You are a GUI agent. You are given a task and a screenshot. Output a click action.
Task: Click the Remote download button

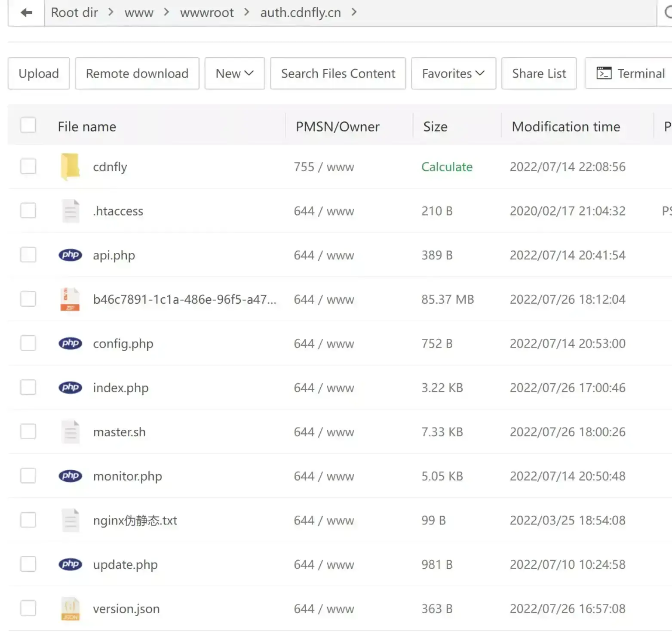[x=137, y=74]
